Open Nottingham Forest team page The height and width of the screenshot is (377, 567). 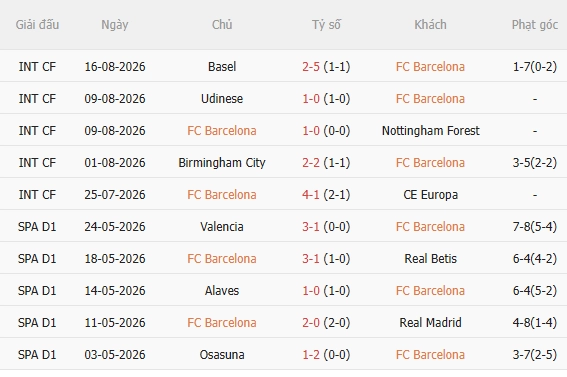click(430, 130)
